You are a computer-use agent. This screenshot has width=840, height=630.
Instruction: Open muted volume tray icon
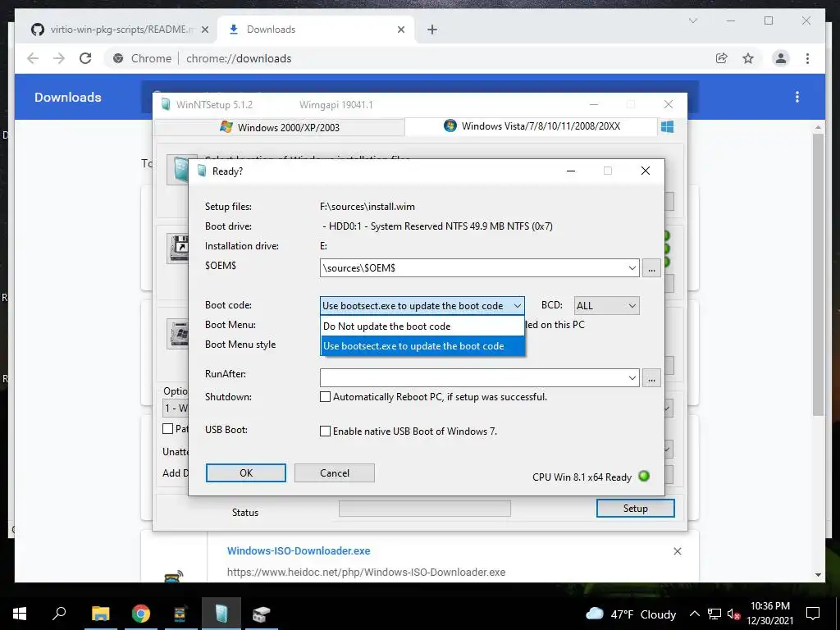[734, 614]
